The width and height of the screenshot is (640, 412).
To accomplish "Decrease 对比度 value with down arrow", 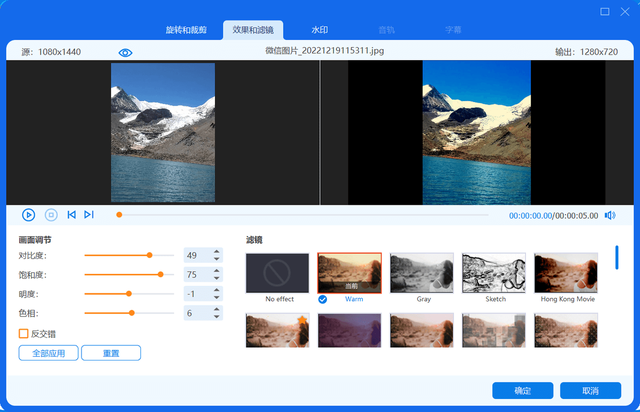I will [x=217, y=259].
